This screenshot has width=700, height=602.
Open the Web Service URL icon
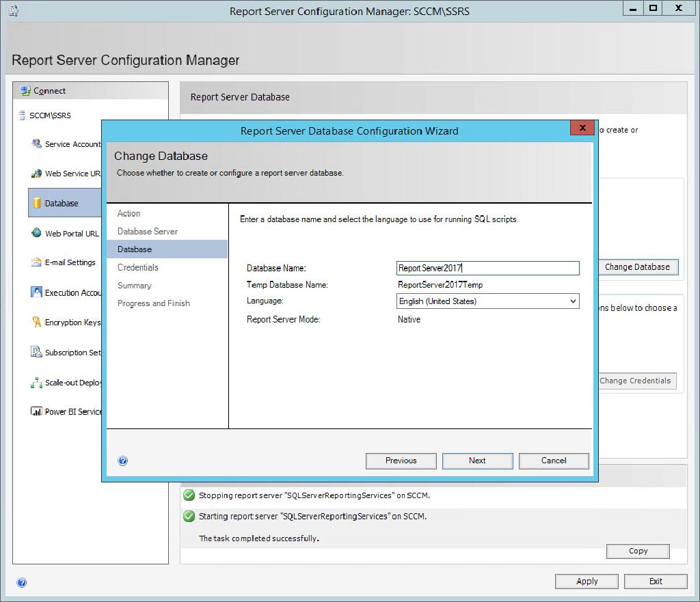coord(37,174)
